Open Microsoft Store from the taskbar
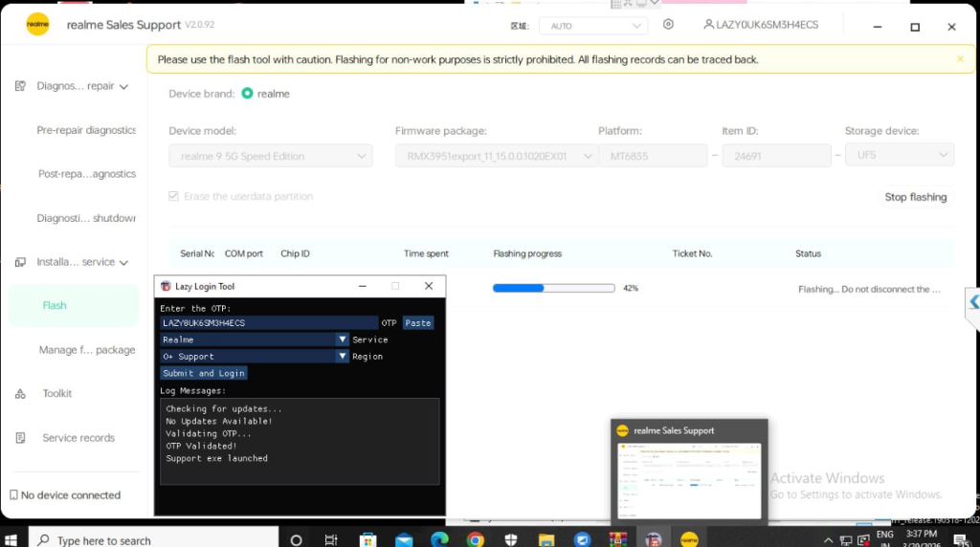The image size is (980, 547). pyautogui.click(x=368, y=540)
